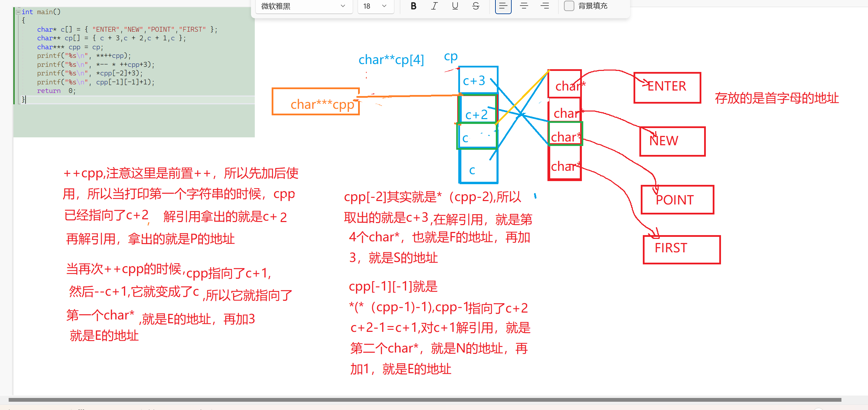Click the text 'cpp[-1][-1]就是'
868x410 pixels.
[393, 286]
